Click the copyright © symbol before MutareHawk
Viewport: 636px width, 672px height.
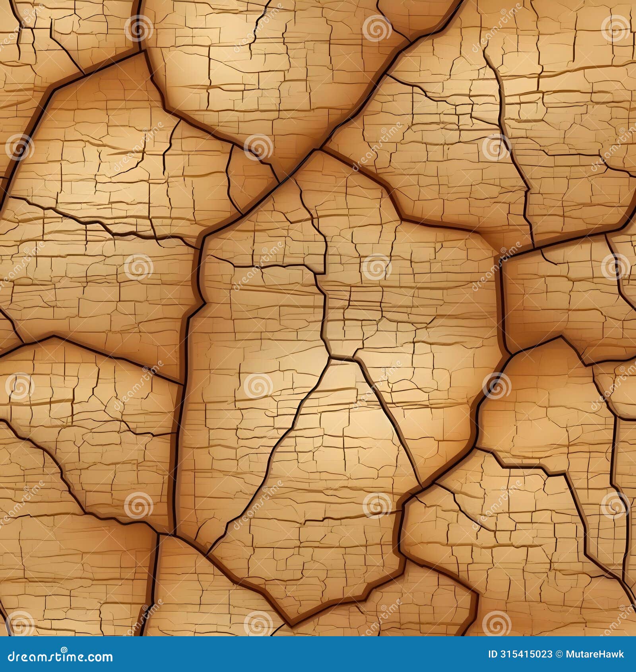tap(560, 654)
